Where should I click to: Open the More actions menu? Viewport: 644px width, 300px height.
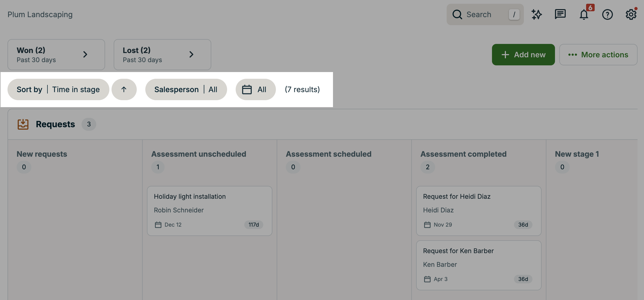[x=598, y=55]
